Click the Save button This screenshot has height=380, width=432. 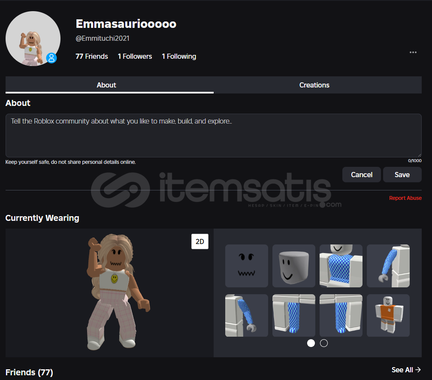coord(402,175)
